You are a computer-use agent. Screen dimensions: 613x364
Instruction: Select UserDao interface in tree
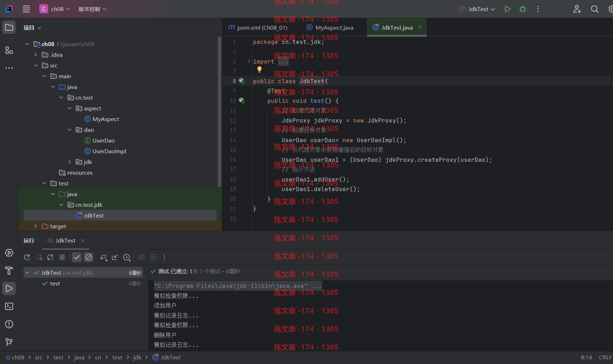(x=100, y=140)
